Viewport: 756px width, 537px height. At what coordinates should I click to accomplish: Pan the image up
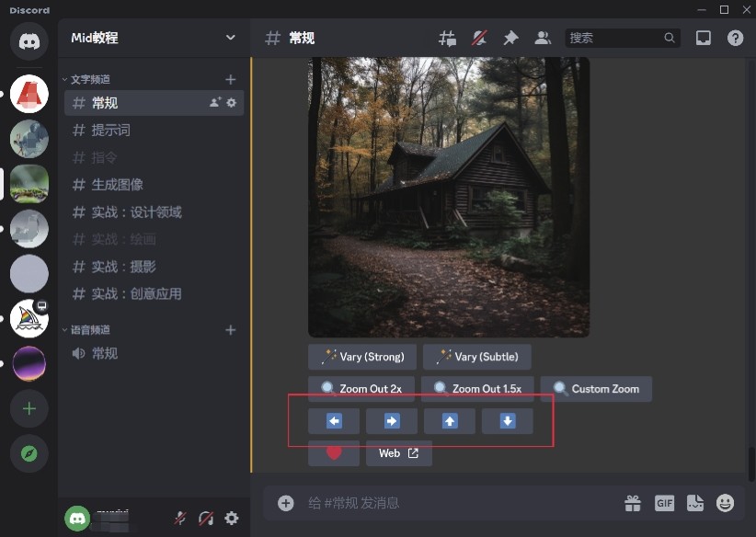coord(450,421)
